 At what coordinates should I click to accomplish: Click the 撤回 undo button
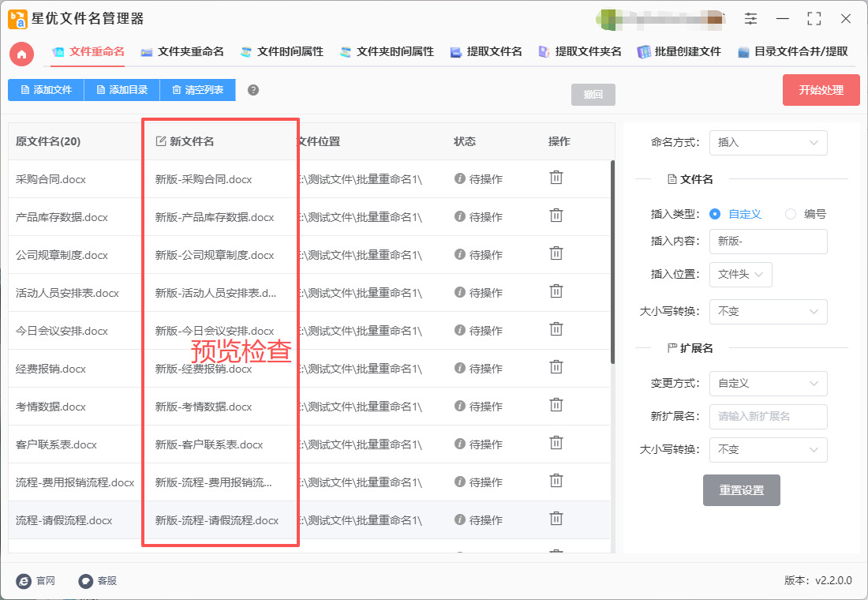pos(593,94)
